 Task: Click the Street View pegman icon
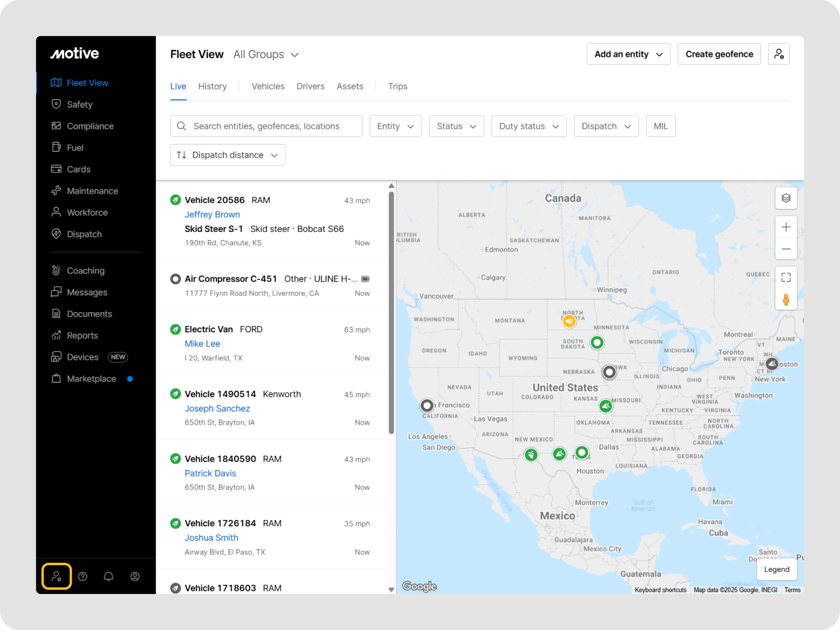(785, 300)
